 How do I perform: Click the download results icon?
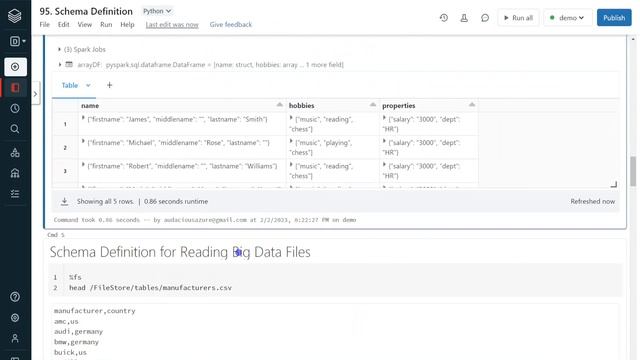pyautogui.click(x=64, y=202)
